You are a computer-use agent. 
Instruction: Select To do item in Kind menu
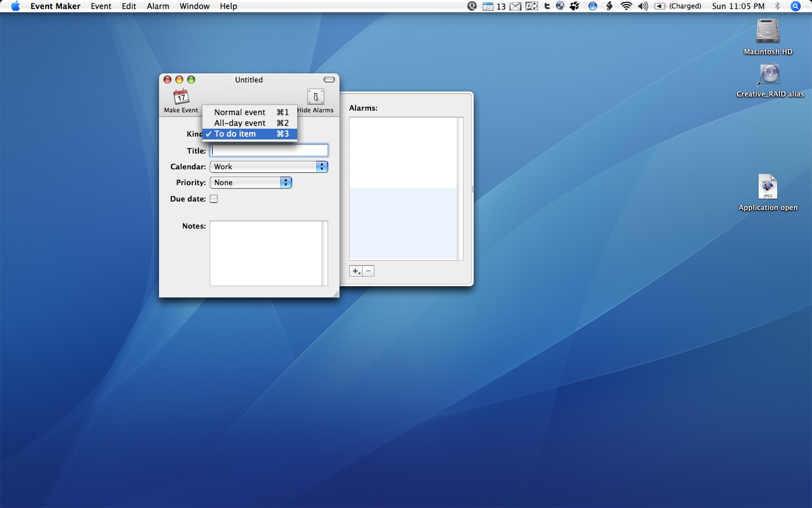pyautogui.click(x=235, y=134)
